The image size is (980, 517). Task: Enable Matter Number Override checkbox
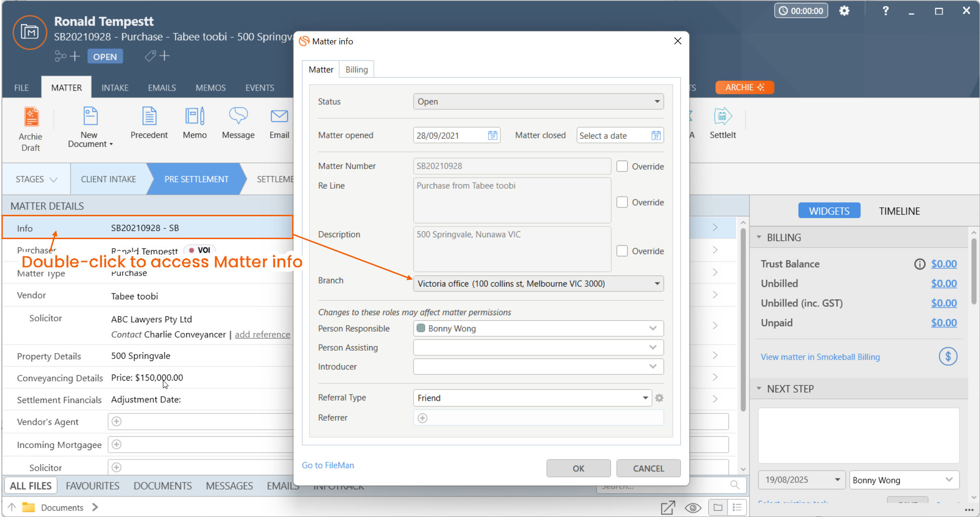coord(622,166)
